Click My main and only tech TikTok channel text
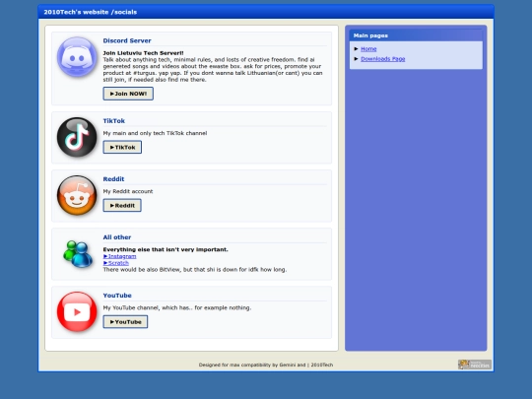The image size is (532, 399). pos(155,133)
